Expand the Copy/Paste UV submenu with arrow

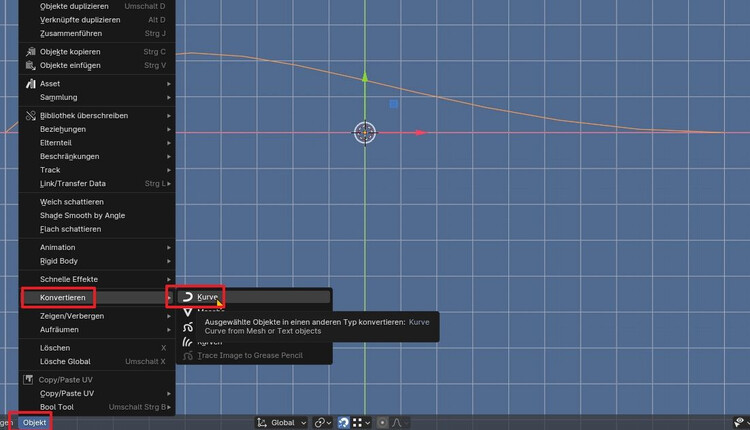pyautogui.click(x=97, y=394)
